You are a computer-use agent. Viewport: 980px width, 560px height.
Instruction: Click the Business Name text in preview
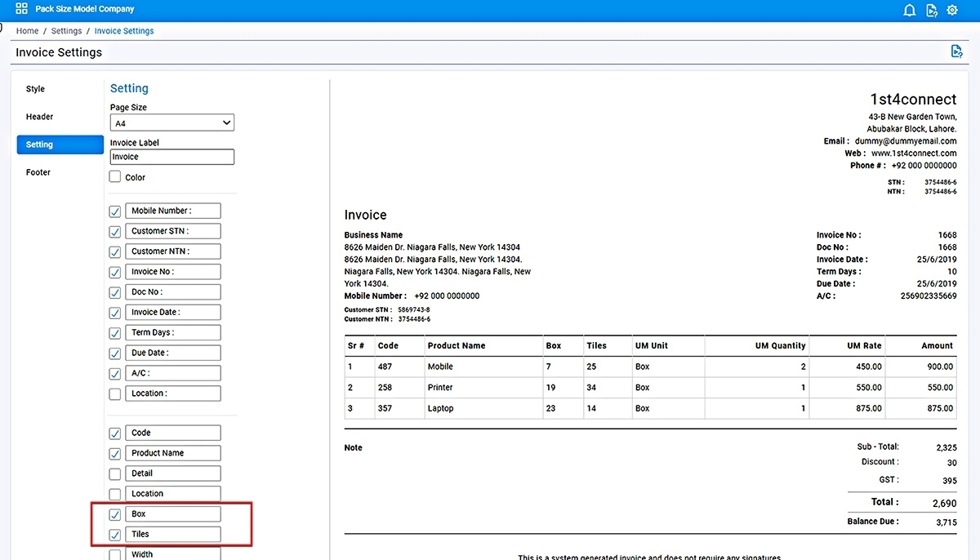[373, 235]
